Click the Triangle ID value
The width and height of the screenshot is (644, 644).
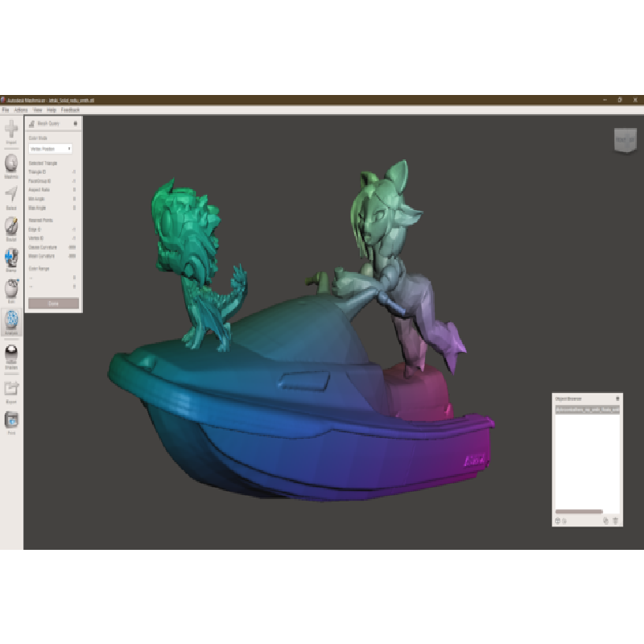(x=74, y=172)
